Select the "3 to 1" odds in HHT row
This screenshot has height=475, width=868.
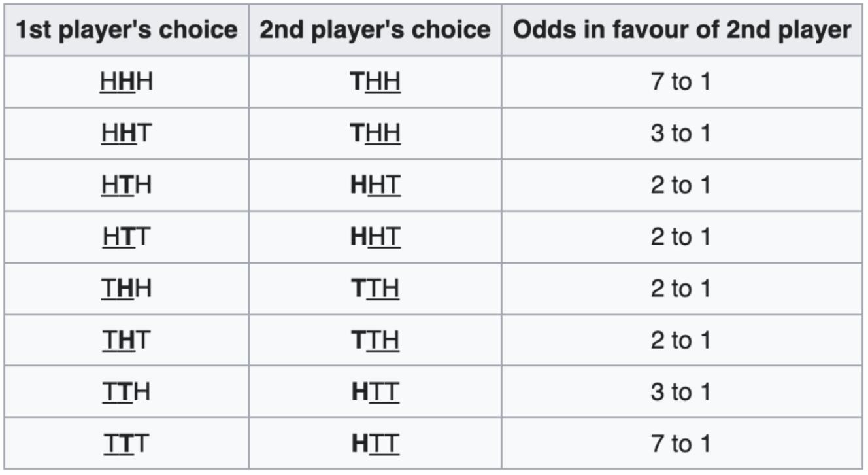(680, 133)
